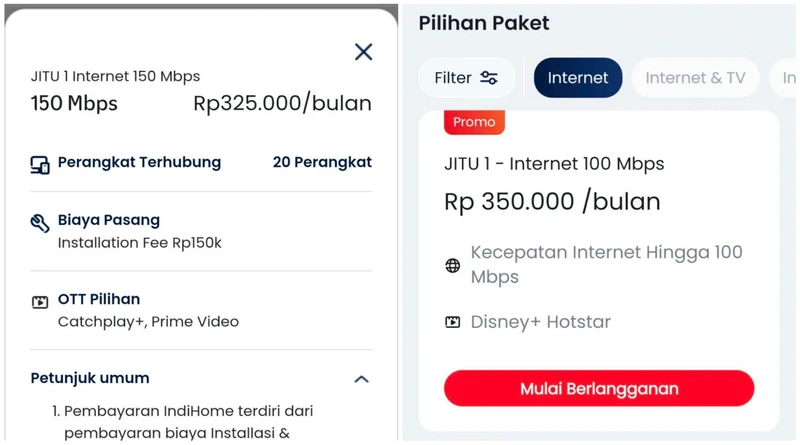Select the partially visible tab after Internet & TV

pyautogui.click(x=785, y=78)
